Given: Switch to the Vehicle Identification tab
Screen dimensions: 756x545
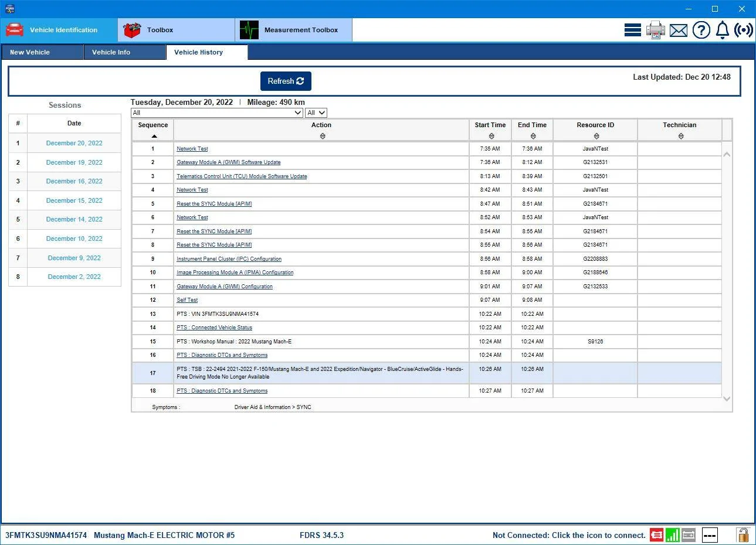Looking at the screenshot, I should coord(59,30).
